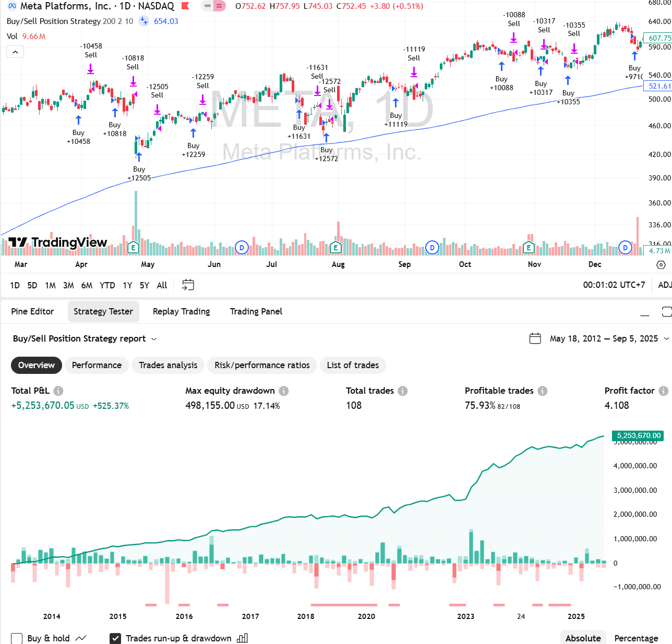This screenshot has height=644, width=672.
Task: Click the dividend D marker in September
Action: 432,248
